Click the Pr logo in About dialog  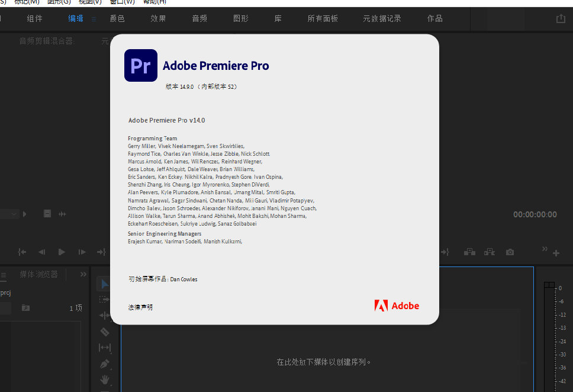point(141,66)
